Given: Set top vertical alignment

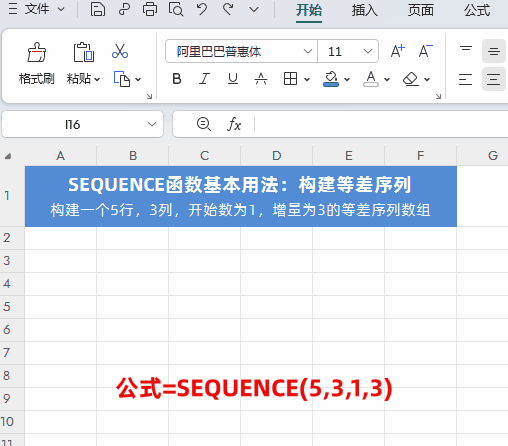Looking at the screenshot, I should 466,51.
